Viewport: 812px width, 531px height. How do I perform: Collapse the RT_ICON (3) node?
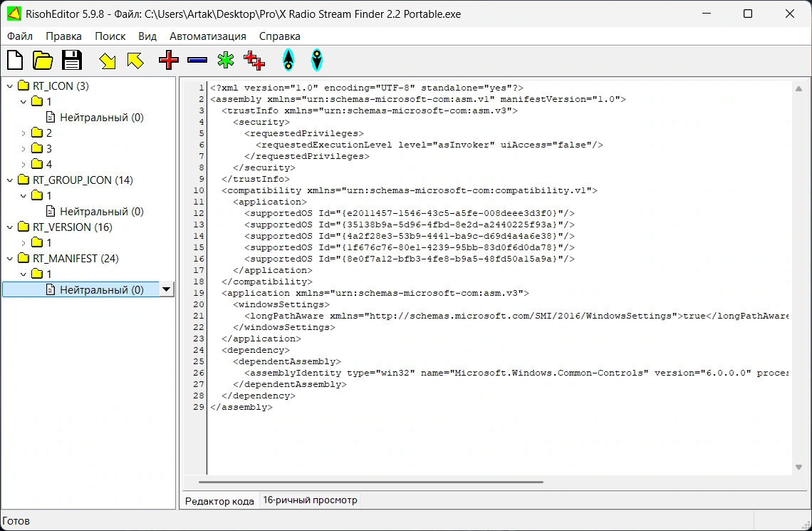[x=10, y=86]
